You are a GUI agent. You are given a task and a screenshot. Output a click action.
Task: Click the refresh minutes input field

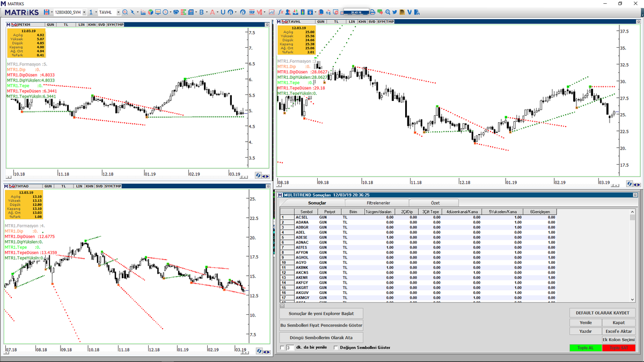(x=290, y=348)
